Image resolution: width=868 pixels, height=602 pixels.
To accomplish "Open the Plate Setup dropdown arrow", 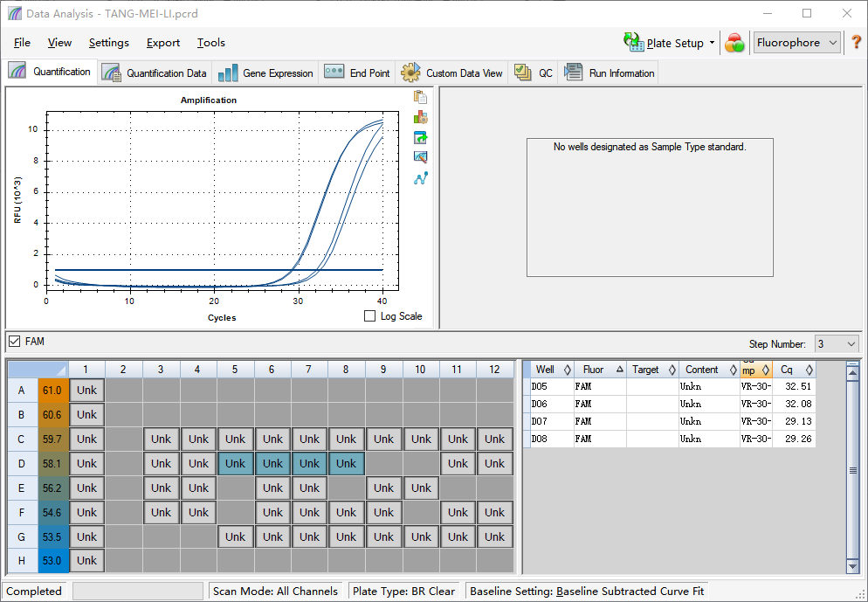I will click(x=712, y=43).
